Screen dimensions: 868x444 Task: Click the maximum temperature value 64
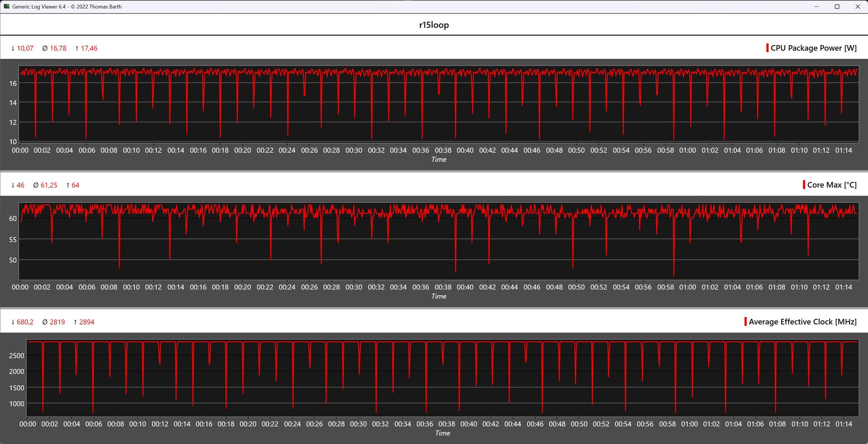[75, 185]
